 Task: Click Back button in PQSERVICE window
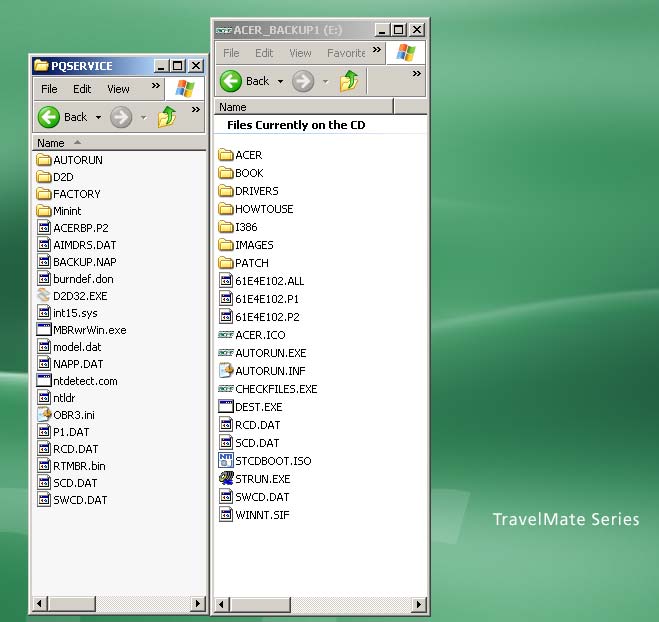pos(63,117)
